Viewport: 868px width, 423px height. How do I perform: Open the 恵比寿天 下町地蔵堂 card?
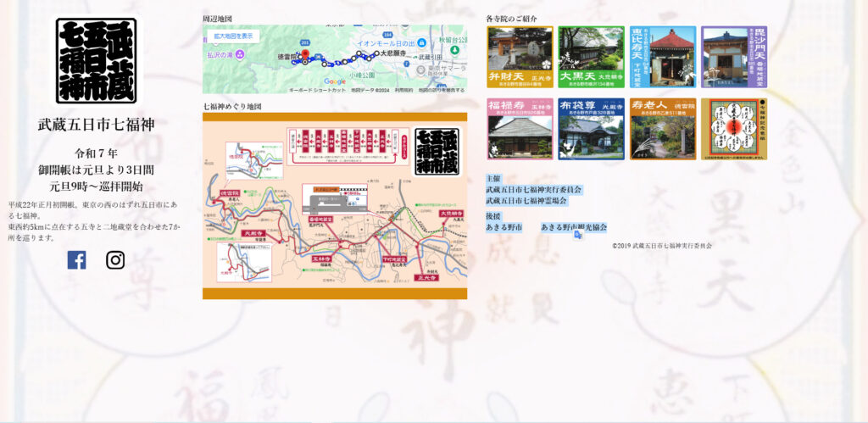coord(663,57)
